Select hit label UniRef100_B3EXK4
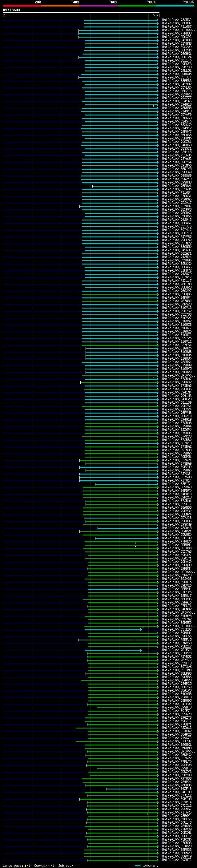This screenshot has height=868, width=197. 177,410
